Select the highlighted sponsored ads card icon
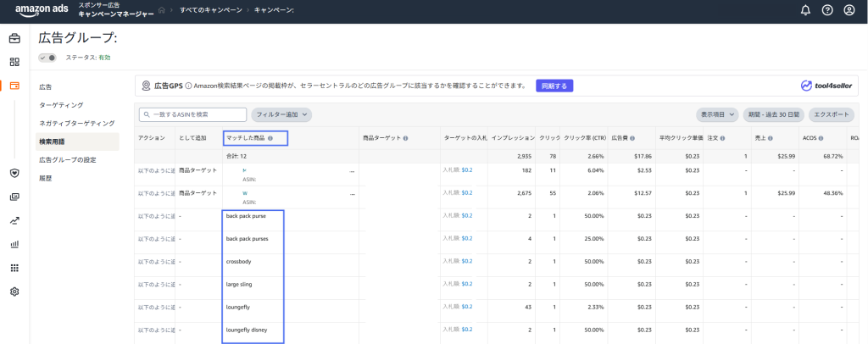 (14, 86)
